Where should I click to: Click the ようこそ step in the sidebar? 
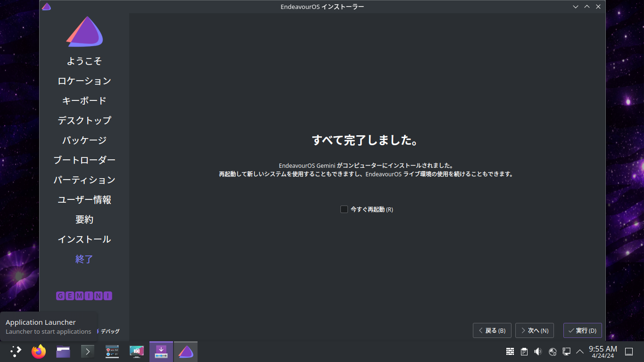point(84,61)
